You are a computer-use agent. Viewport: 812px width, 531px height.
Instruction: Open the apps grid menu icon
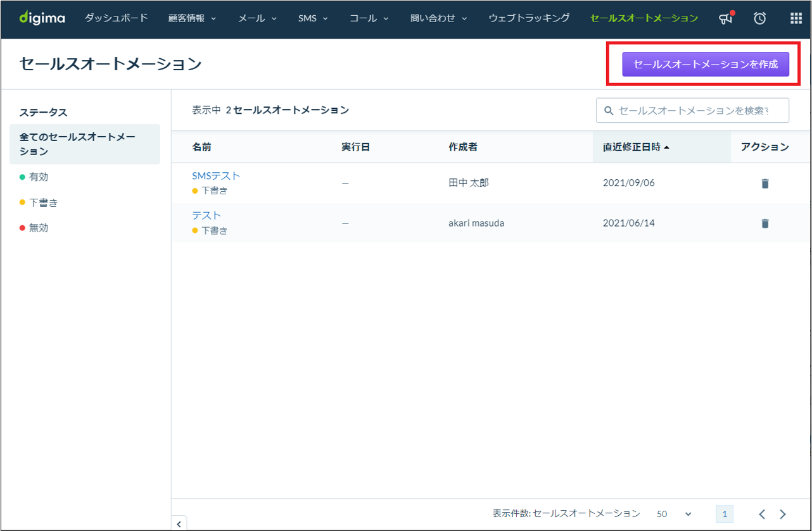(x=796, y=18)
